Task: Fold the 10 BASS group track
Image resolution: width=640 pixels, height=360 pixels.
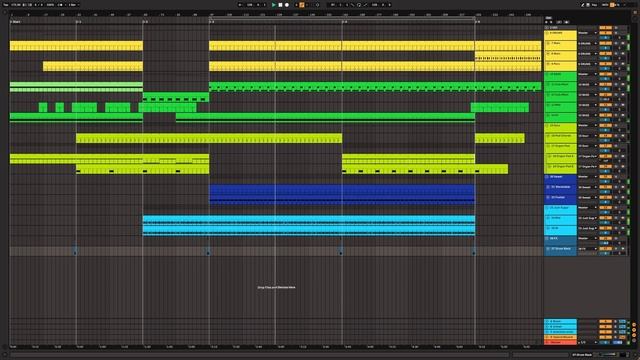Action: click(x=547, y=74)
